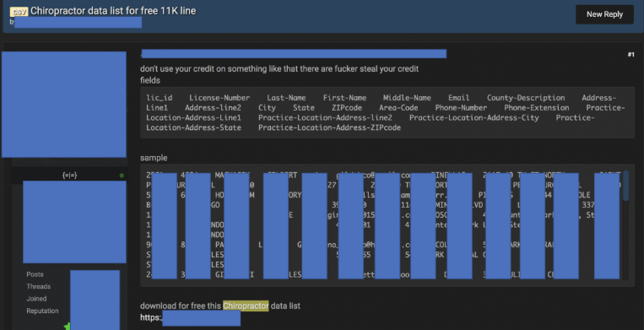Click the sample code block scrollbar
Screen dimensions: 644x330
click(625, 186)
